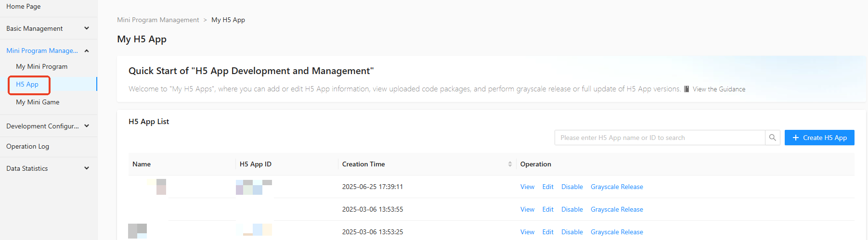Focus the H5 App search field

[660, 138]
